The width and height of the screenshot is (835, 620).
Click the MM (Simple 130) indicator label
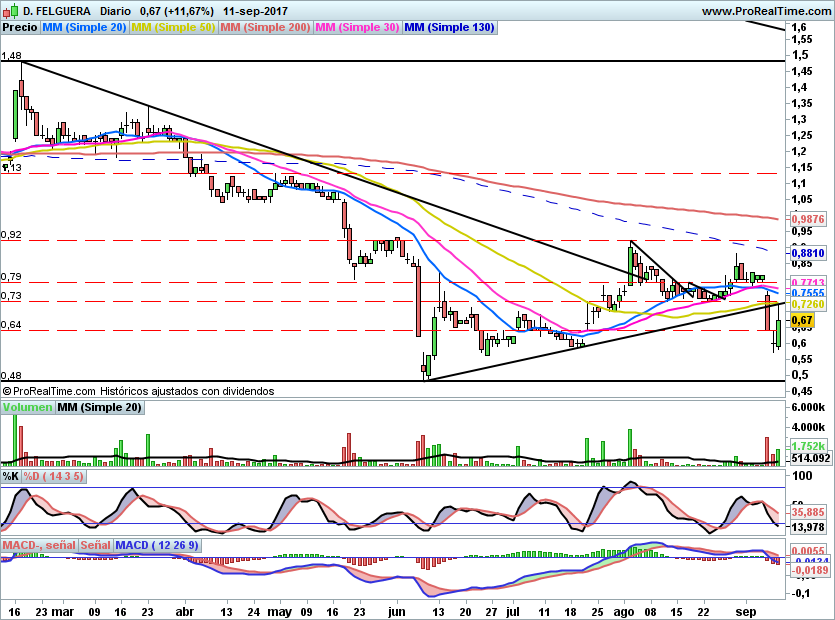click(449, 28)
